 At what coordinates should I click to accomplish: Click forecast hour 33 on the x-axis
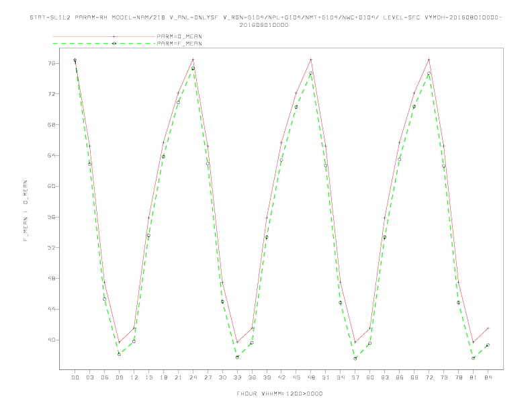point(237,377)
